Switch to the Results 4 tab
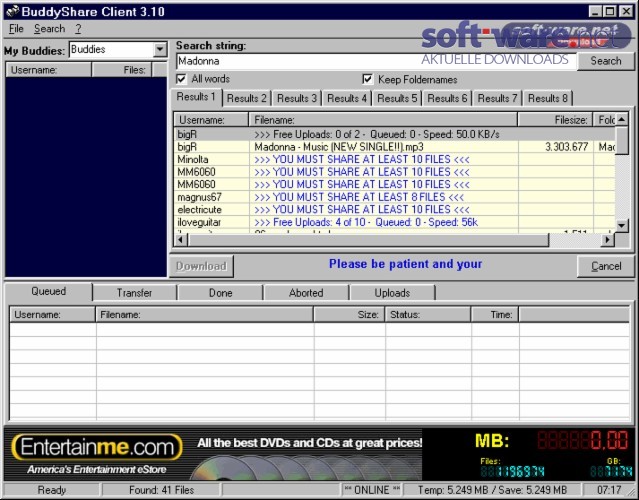This screenshot has width=639, height=500. 347,98
